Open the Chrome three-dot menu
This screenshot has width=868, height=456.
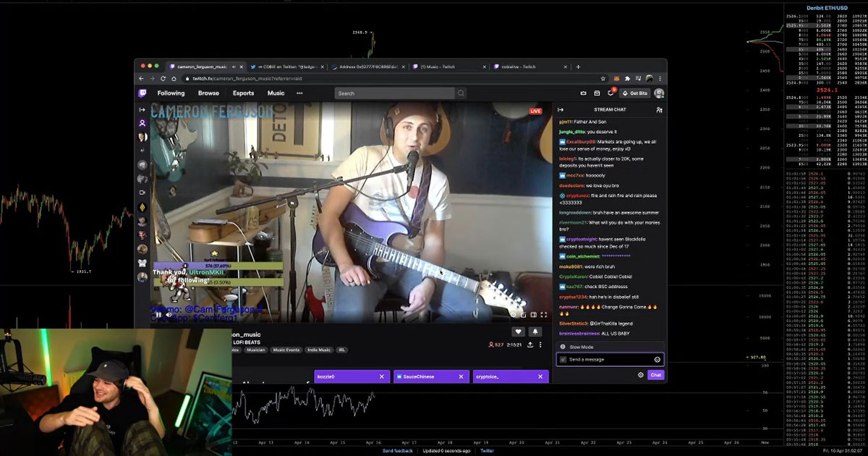(x=660, y=78)
